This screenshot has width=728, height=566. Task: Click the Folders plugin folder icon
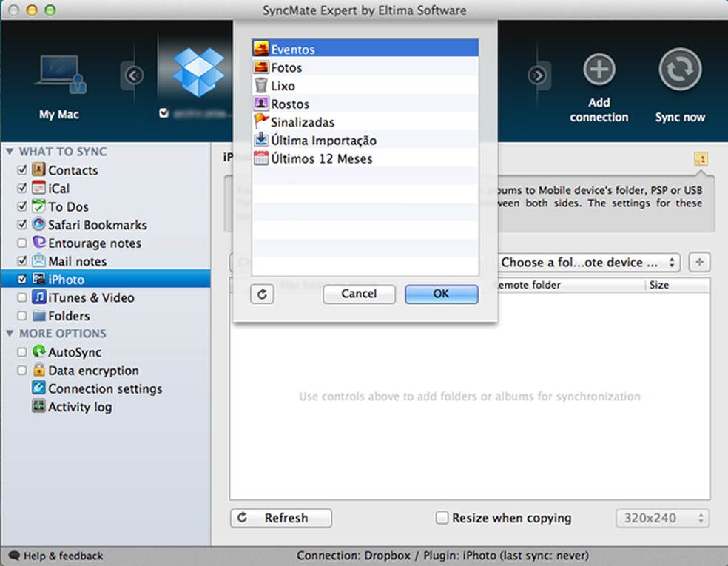tap(38, 316)
